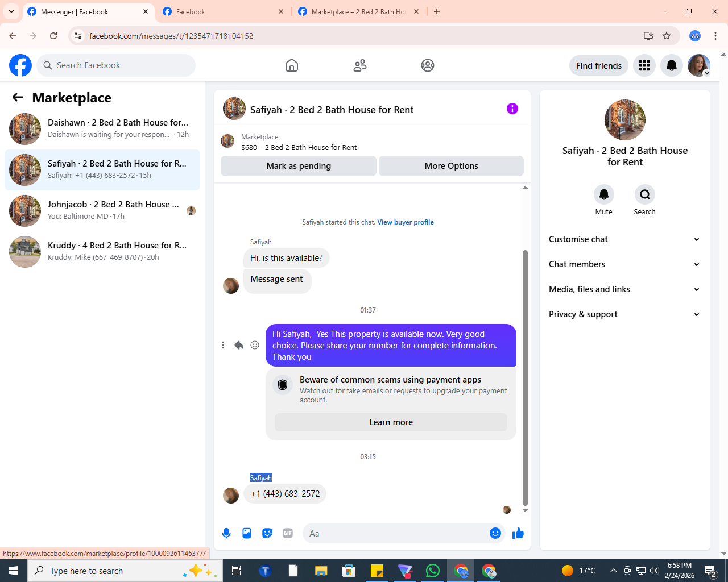Open a new browser tab
This screenshot has width=728, height=582.
(x=437, y=11)
